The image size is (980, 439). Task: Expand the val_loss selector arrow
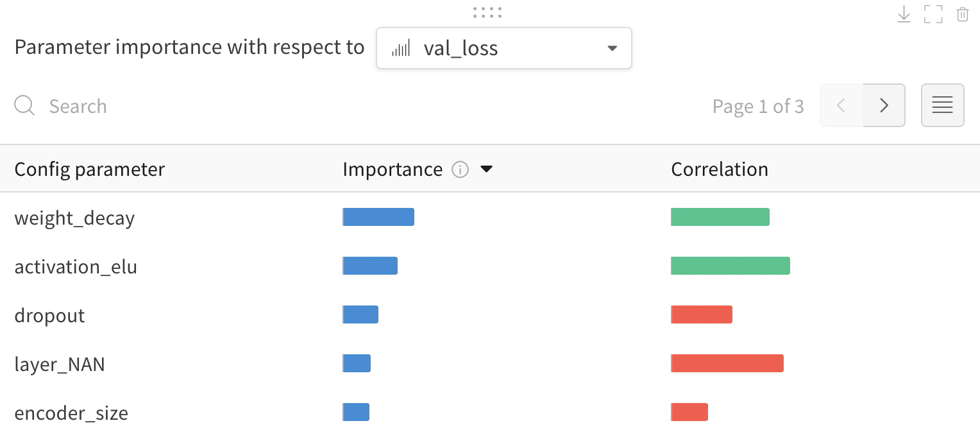click(612, 47)
